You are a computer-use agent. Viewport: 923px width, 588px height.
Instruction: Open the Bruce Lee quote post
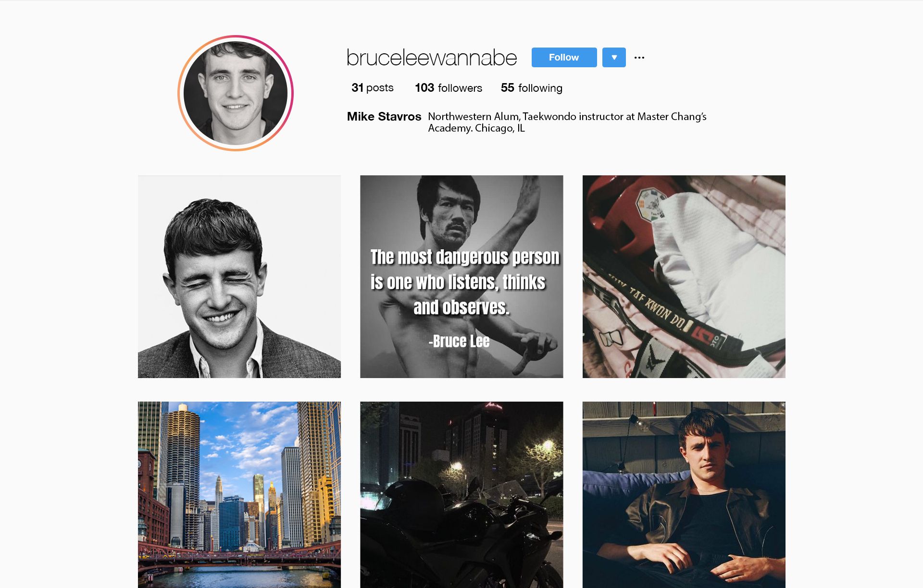pyautogui.click(x=461, y=277)
